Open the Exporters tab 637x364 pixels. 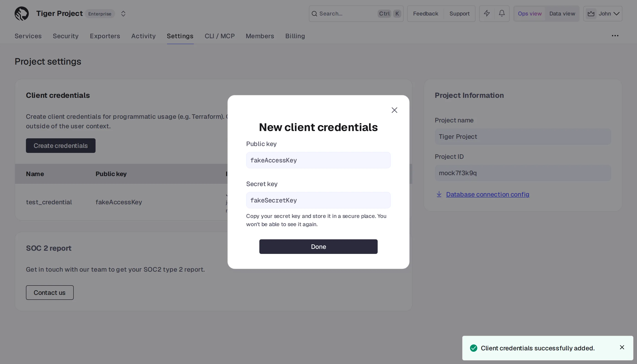click(105, 36)
